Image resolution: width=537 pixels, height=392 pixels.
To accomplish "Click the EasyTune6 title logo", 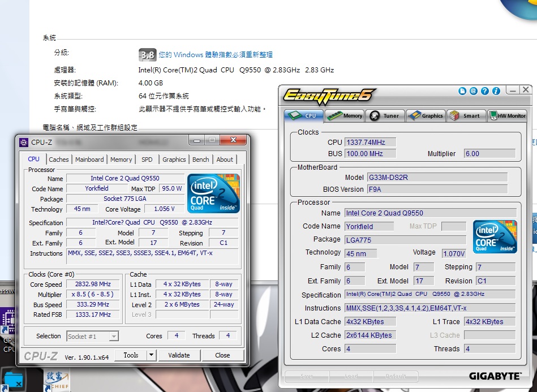I will point(329,97).
